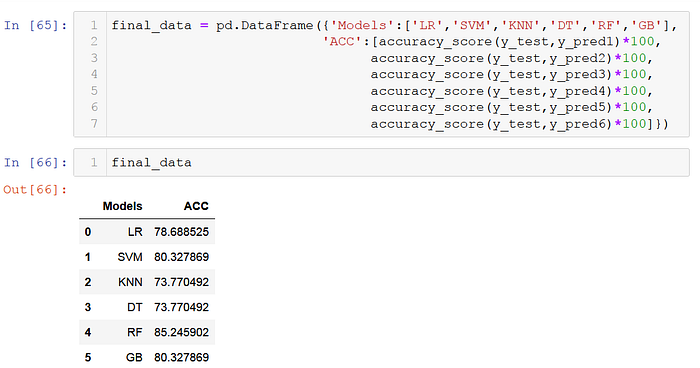Select the Out[66] output prompt label

click(x=35, y=189)
